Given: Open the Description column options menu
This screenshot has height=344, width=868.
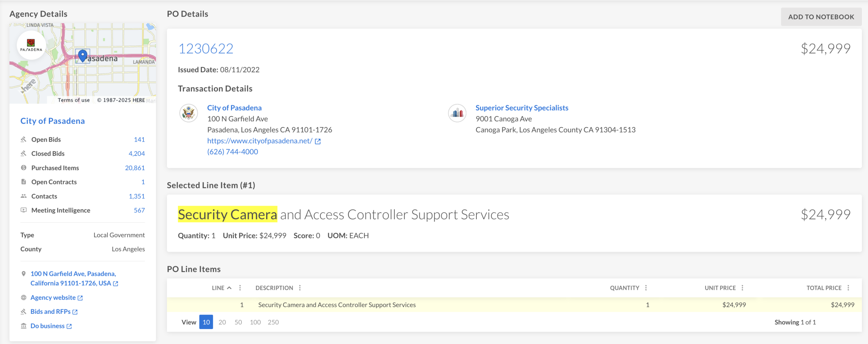Looking at the screenshot, I should (300, 288).
